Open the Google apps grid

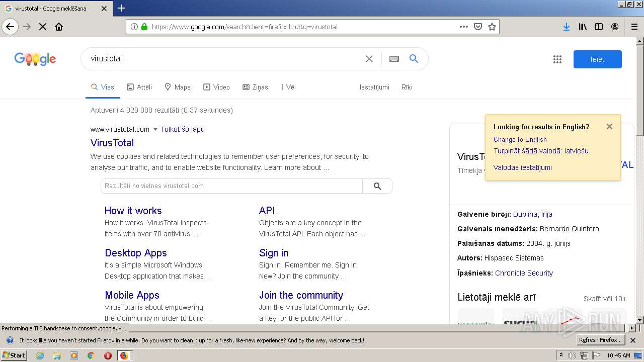[557, 59]
